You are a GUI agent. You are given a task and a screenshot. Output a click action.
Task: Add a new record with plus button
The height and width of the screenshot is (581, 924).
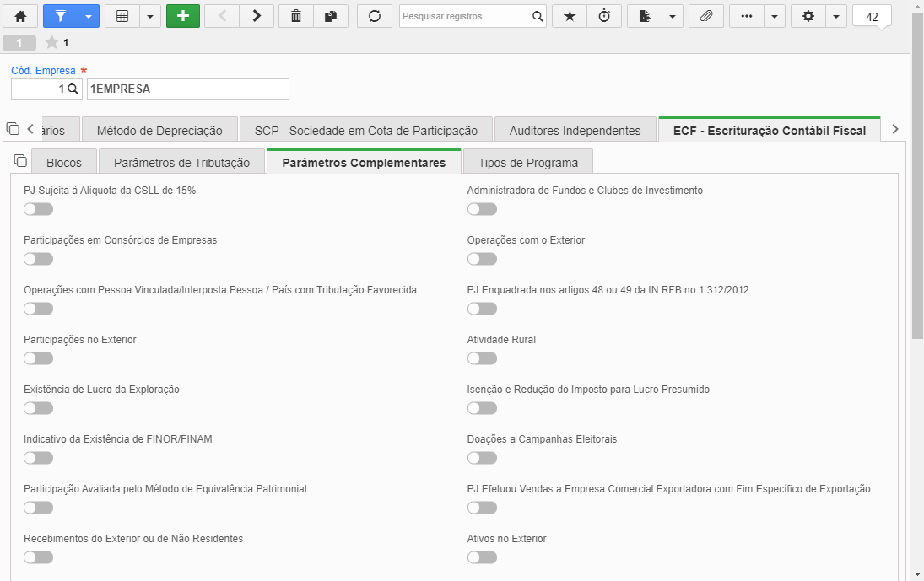pos(183,16)
